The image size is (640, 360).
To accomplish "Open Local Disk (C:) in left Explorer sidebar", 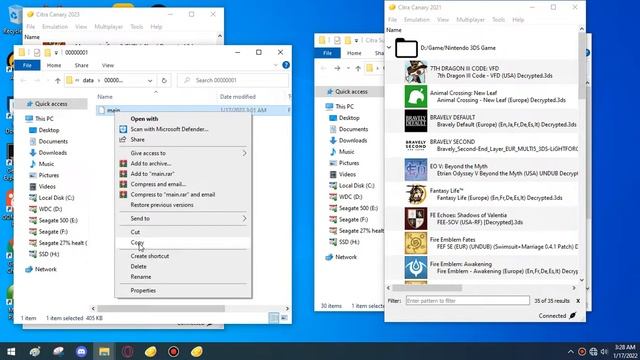I will click(x=56, y=198).
